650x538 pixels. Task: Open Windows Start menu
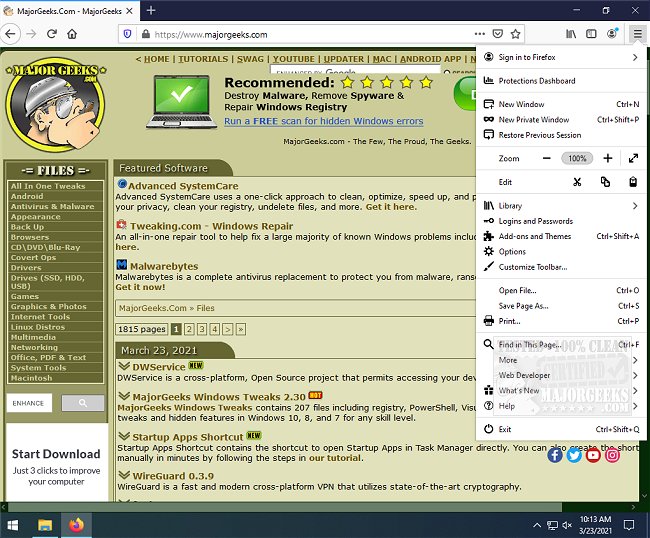point(12,526)
